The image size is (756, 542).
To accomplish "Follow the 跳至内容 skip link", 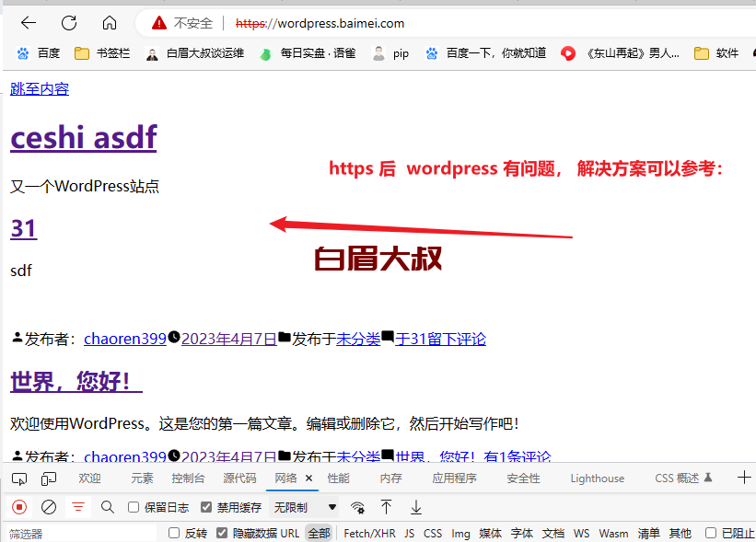I will click(40, 88).
